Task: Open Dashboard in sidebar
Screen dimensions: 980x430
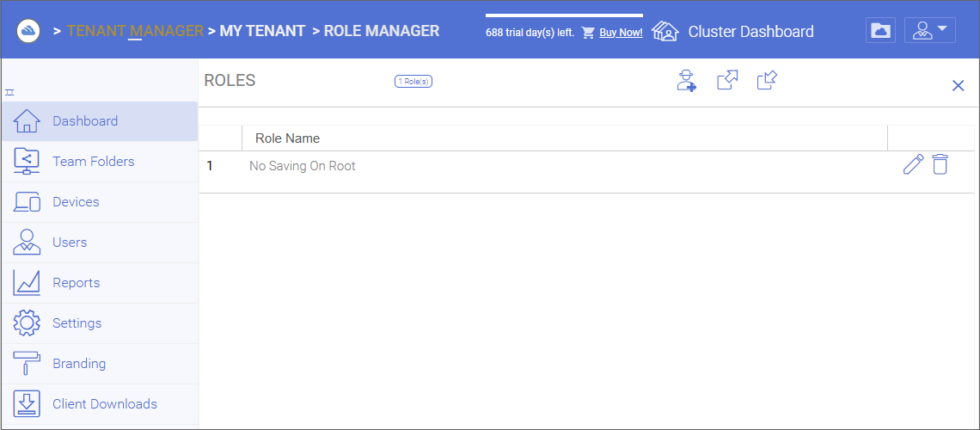Action: pyautogui.click(x=100, y=121)
